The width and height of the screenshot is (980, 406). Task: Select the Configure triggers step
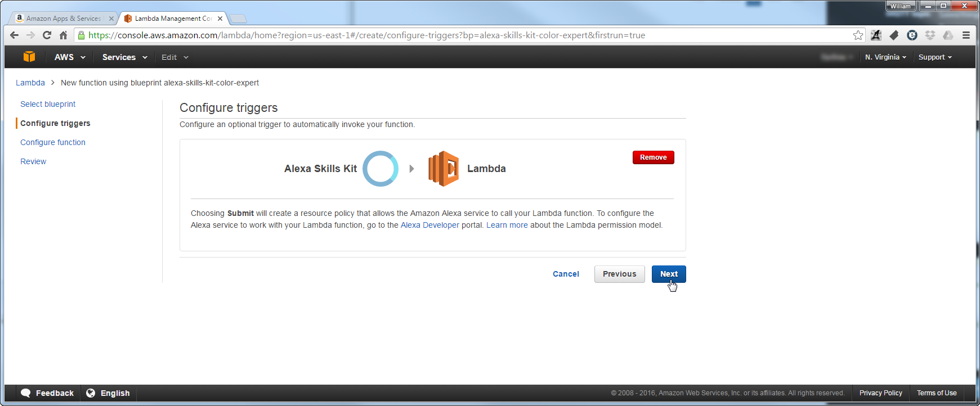[x=55, y=123]
